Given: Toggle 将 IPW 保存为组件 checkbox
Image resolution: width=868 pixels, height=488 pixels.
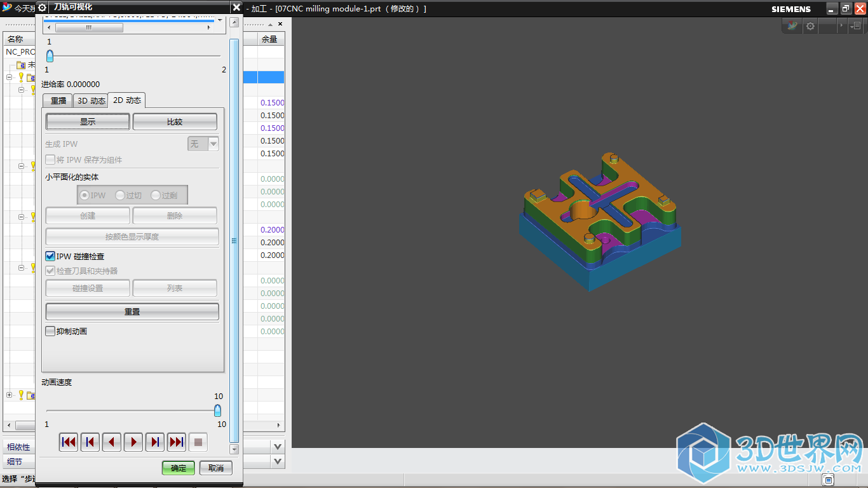Looking at the screenshot, I should [x=50, y=159].
